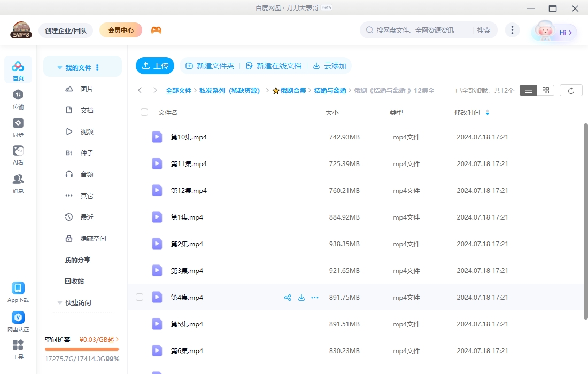Check 消息 notifications icon
This screenshot has width=588, height=374.
18,181
